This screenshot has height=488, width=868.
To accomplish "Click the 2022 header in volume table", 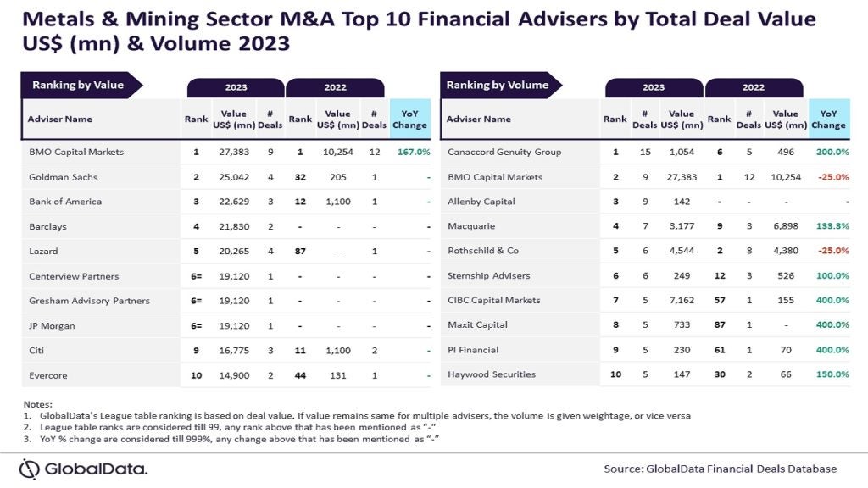I will click(x=754, y=88).
